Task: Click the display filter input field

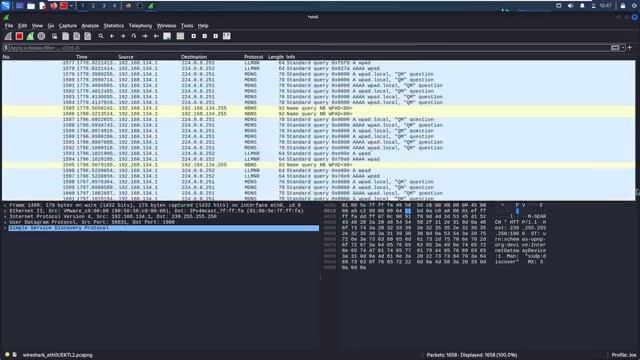Action: [309, 48]
